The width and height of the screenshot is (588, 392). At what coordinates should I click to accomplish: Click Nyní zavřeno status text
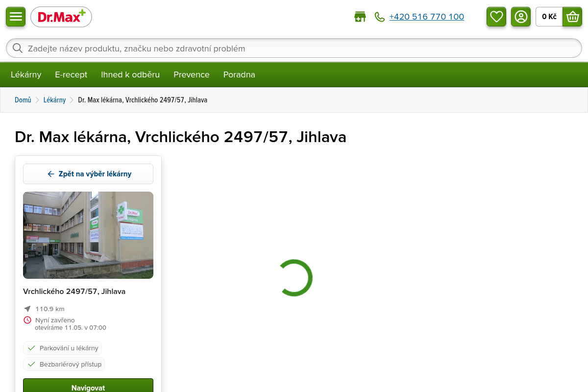pos(55,320)
